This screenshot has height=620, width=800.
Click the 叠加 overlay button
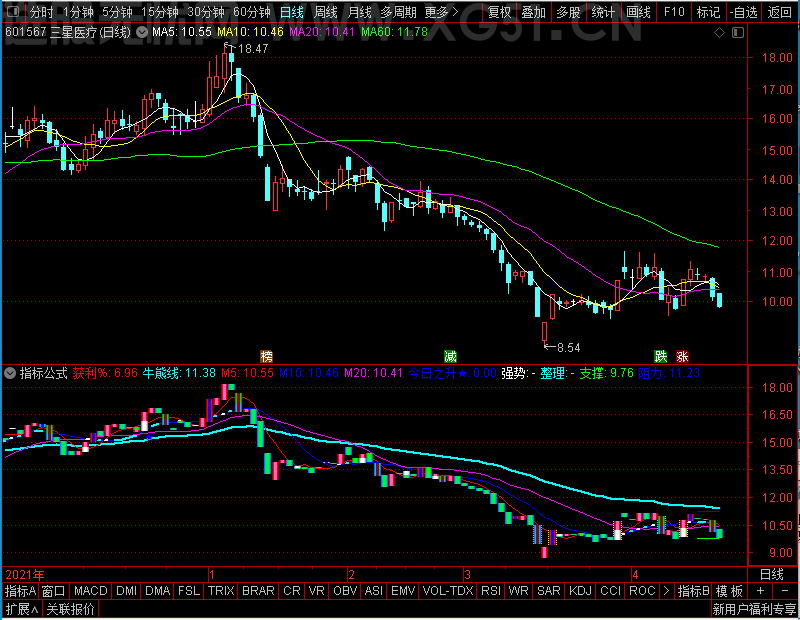click(x=534, y=12)
